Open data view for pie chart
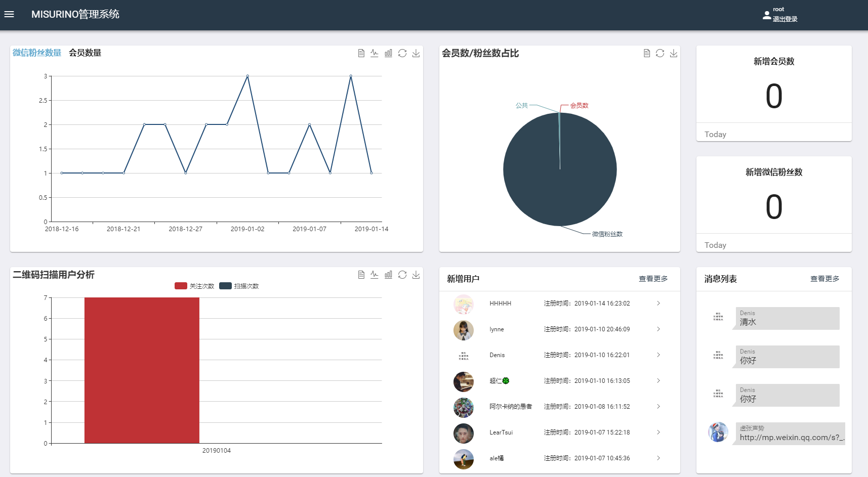The image size is (868, 477). pos(646,53)
